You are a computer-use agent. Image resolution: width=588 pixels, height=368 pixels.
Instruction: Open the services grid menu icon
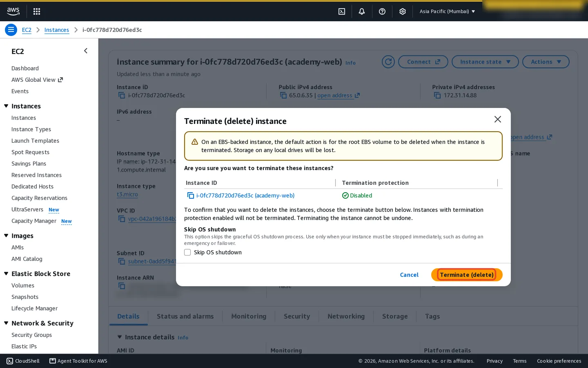[37, 11]
